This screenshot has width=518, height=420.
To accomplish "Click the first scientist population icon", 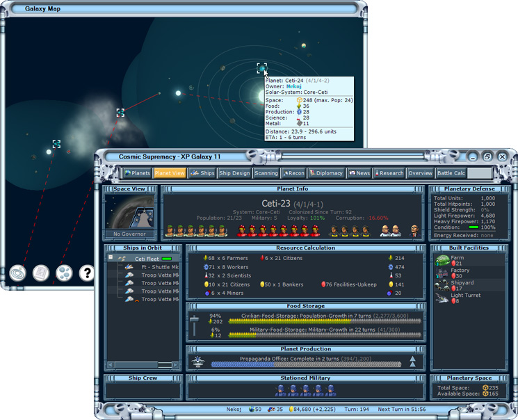I will coord(385,231).
